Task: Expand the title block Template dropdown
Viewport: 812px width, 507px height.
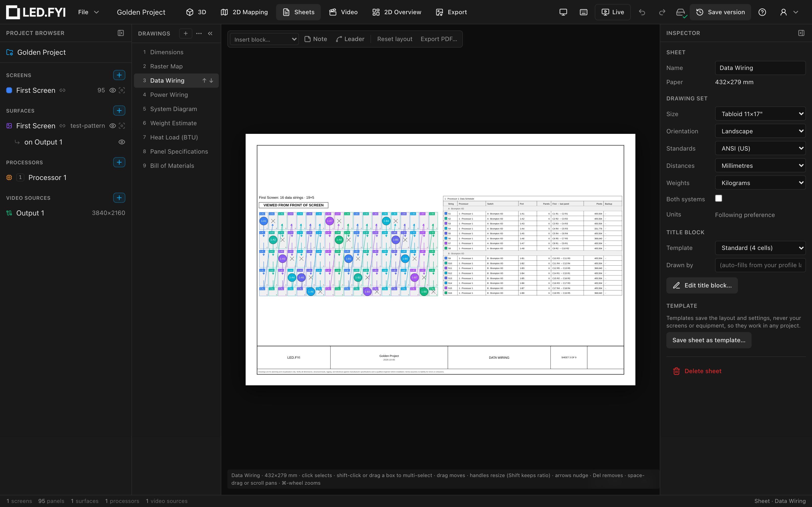Action: coord(760,248)
